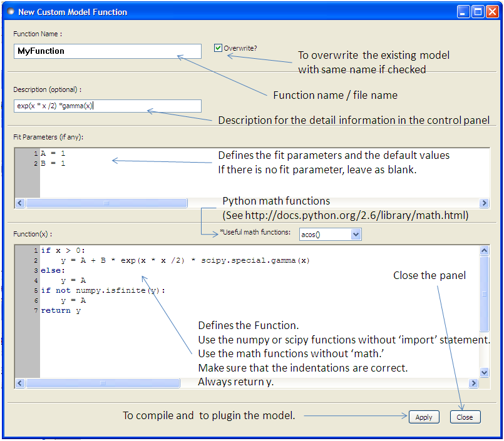
Task: Click the left arrow of the Function horizontal scrollbar
Action: [19, 383]
